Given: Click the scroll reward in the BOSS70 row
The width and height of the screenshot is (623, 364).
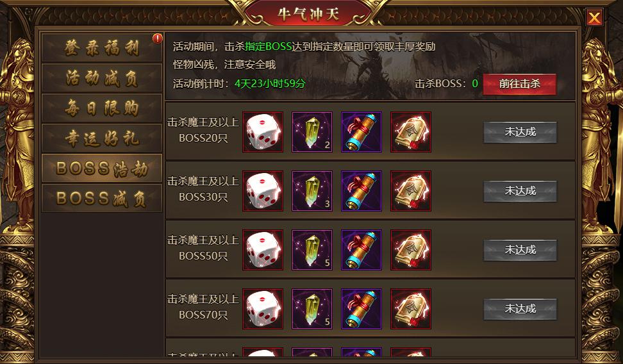Looking at the screenshot, I should 361,308.
